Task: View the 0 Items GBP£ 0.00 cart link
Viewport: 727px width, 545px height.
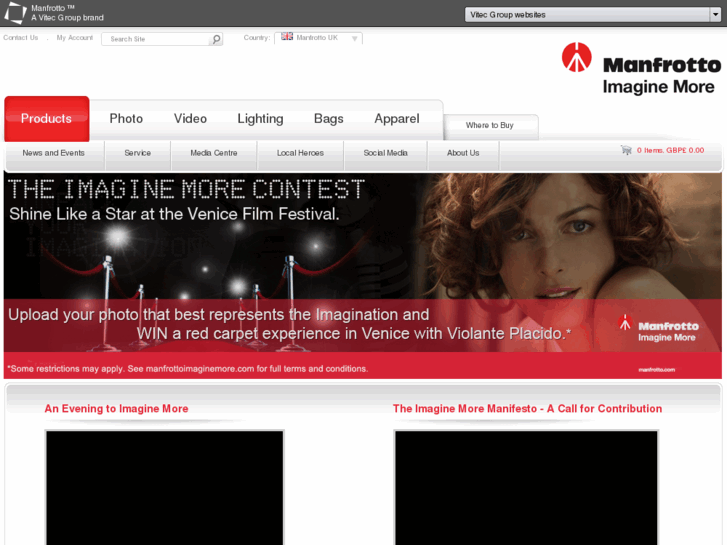Action: (670, 150)
